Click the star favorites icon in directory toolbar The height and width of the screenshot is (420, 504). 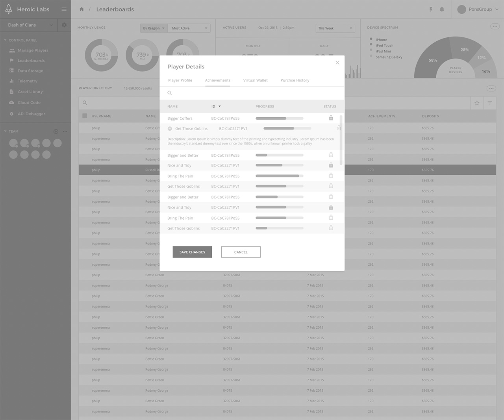477,103
